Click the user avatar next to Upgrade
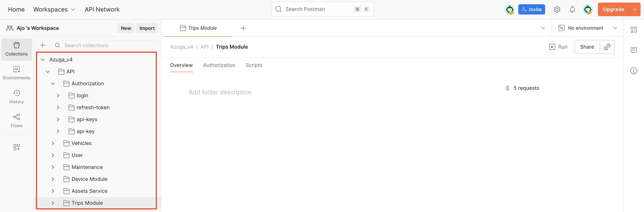This screenshot has height=212, width=644. click(588, 10)
